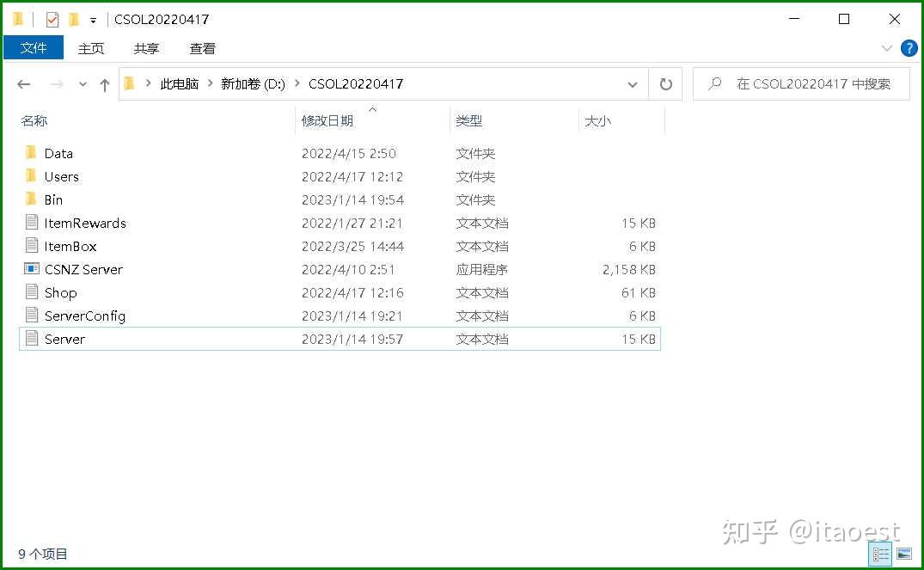
Task: Open the 查看 ribbon tab
Action: click(x=202, y=48)
